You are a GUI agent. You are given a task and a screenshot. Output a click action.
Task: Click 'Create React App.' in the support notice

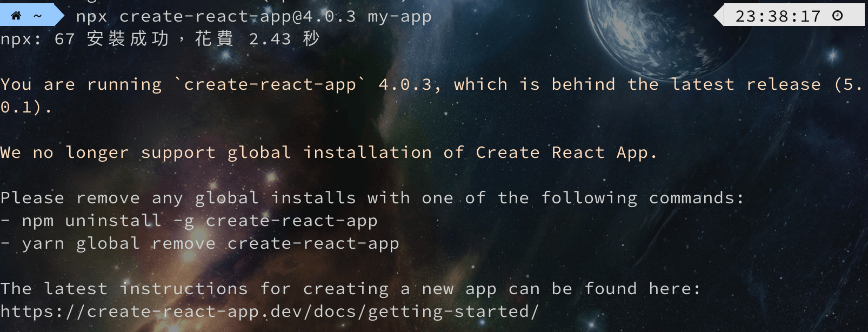pos(566,153)
